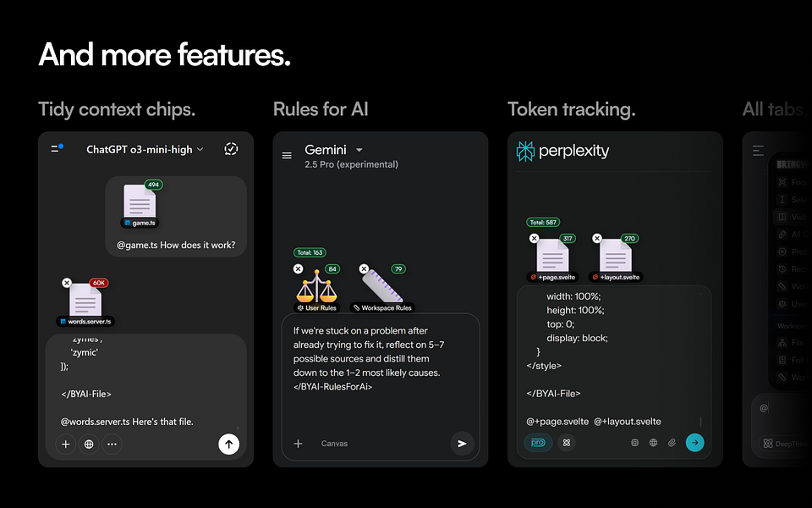
Task: Click the @+page.svelte mention in Perplexity input
Action: point(557,422)
